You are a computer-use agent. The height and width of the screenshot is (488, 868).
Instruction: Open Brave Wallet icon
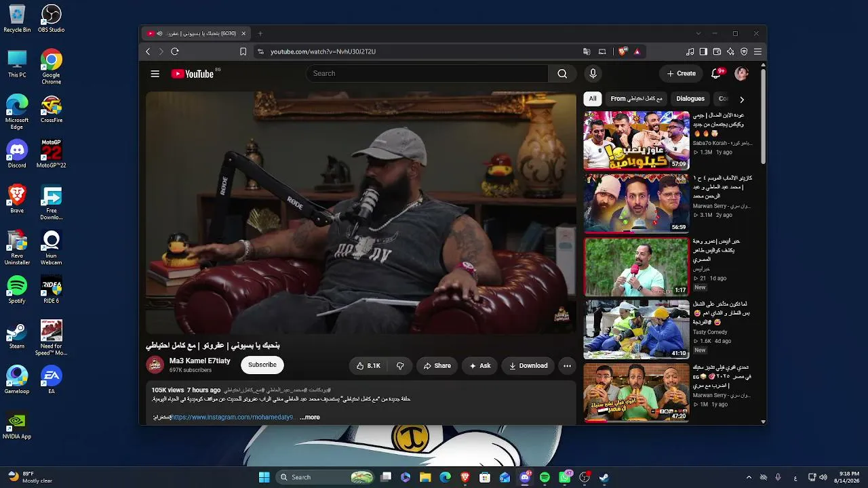[717, 52]
